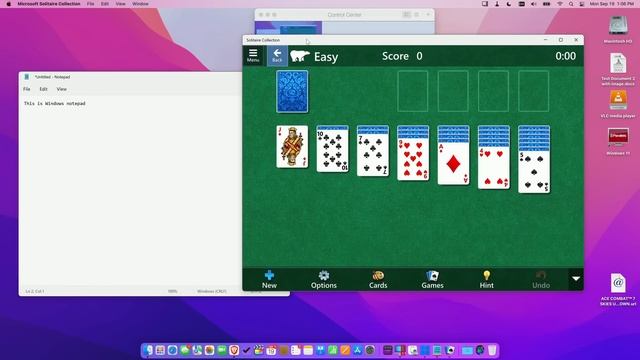Select the 5 of spades card
The height and width of the screenshot is (360, 640).
click(534, 172)
